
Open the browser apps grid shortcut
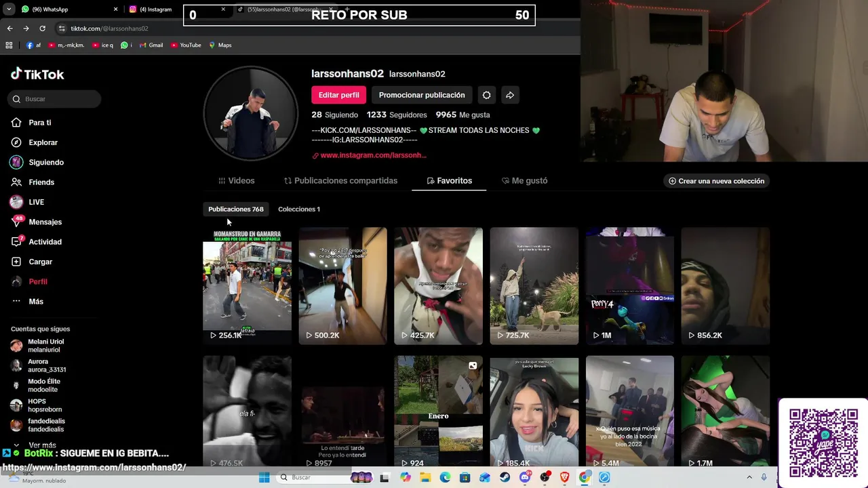[x=9, y=45]
